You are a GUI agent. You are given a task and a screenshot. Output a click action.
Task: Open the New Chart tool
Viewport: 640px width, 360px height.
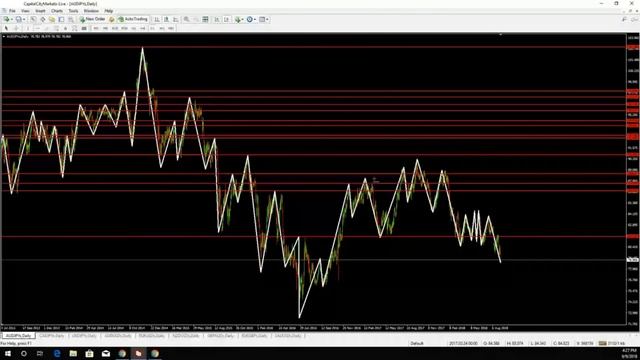(7, 19)
